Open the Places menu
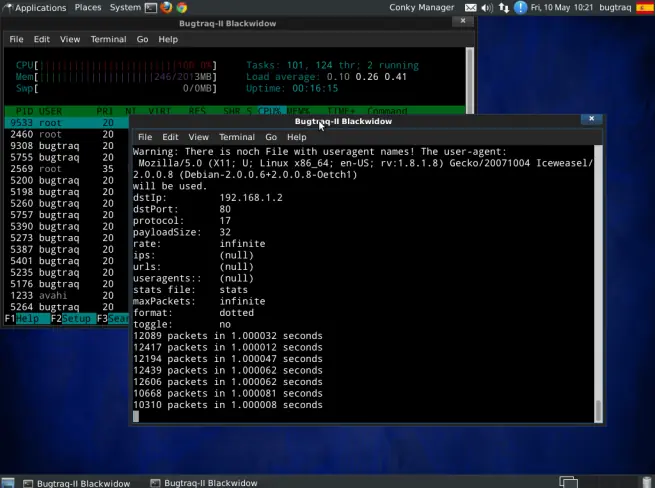Viewport: 655px width, 488px height. coord(88,8)
